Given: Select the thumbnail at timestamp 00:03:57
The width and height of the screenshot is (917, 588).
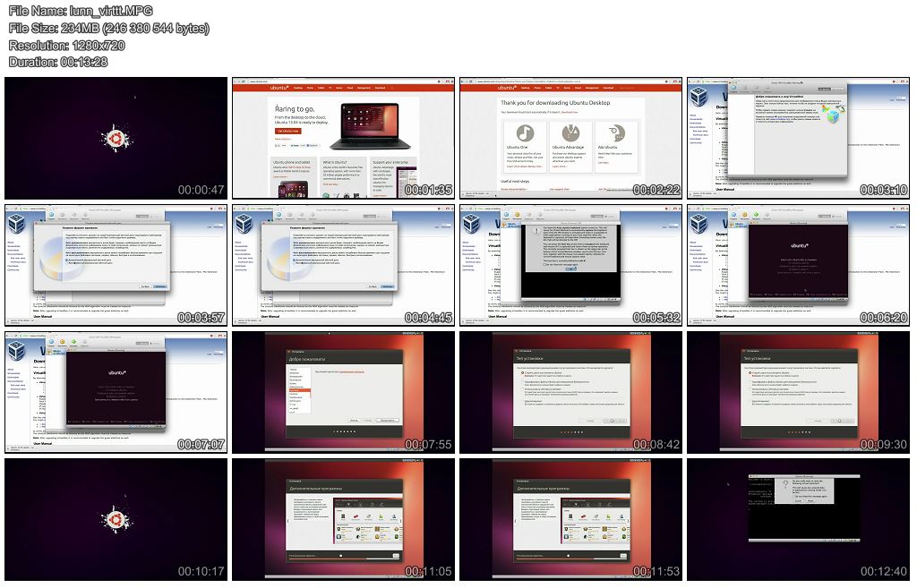Looking at the screenshot, I should (116, 265).
